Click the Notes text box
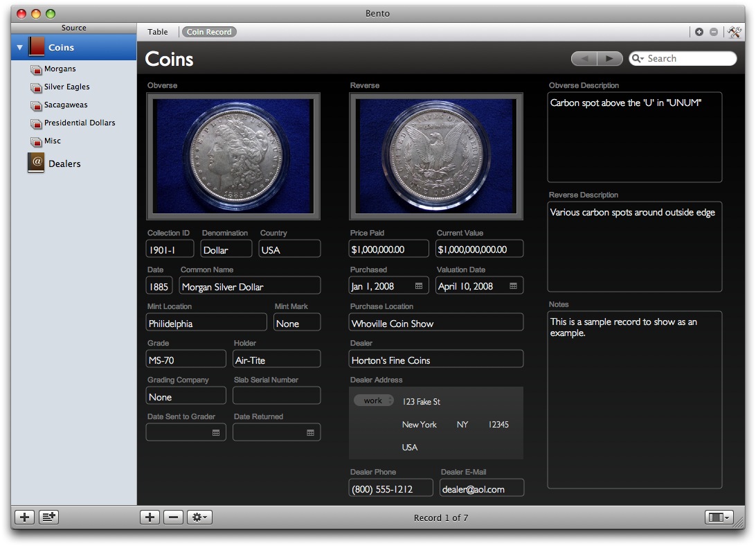 (x=634, y=400)
